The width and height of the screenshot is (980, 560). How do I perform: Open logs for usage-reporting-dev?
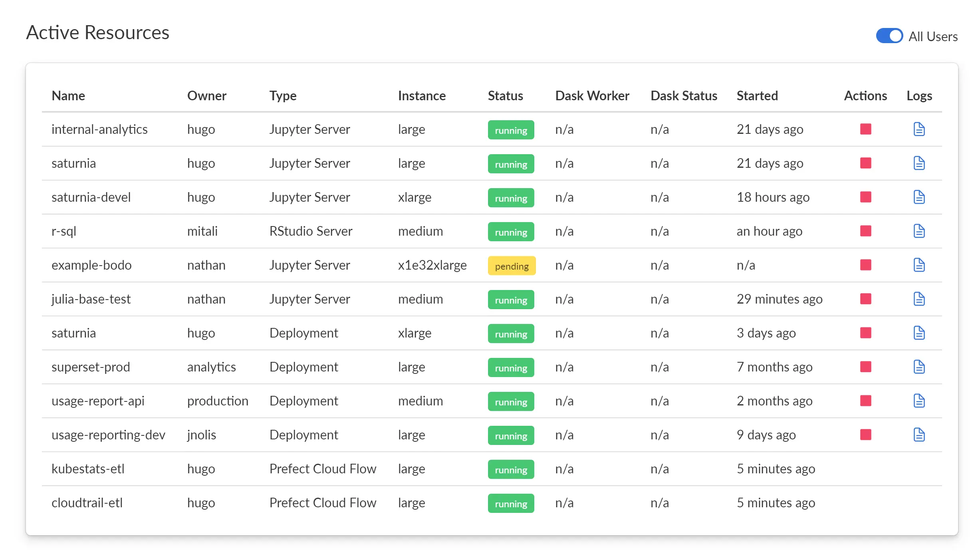tap(919, 435)
